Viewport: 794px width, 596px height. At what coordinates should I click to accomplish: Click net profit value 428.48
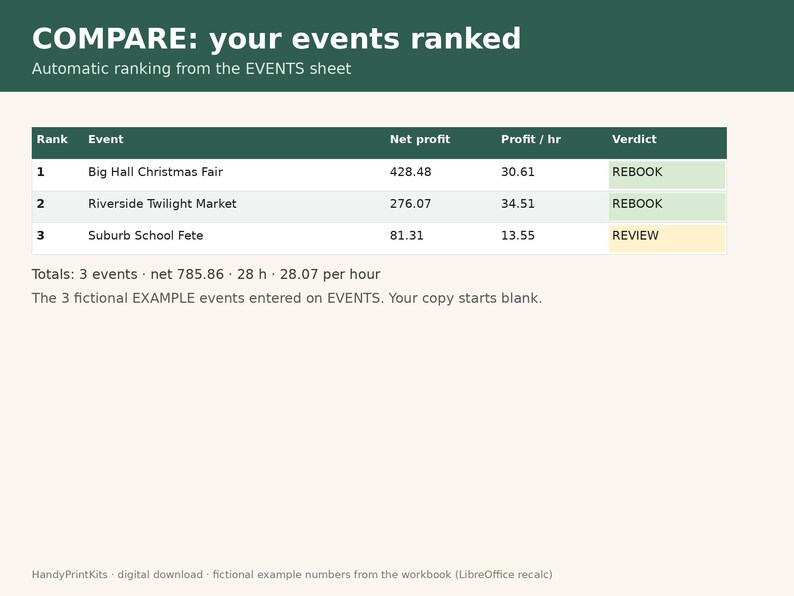coord(411,172)
